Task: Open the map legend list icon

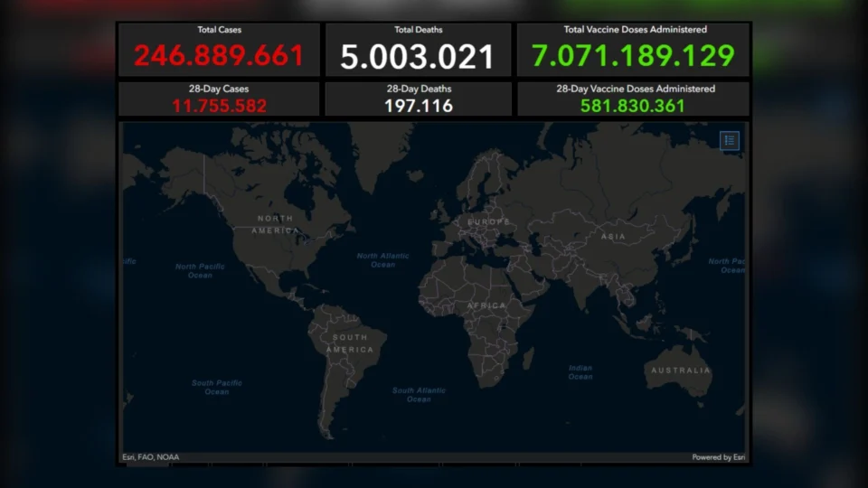Action: coord(730,140)
